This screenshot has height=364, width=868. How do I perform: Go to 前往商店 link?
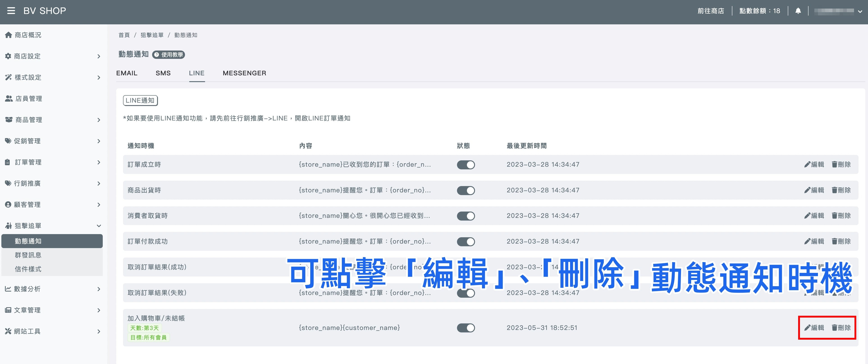click(711, 11)
